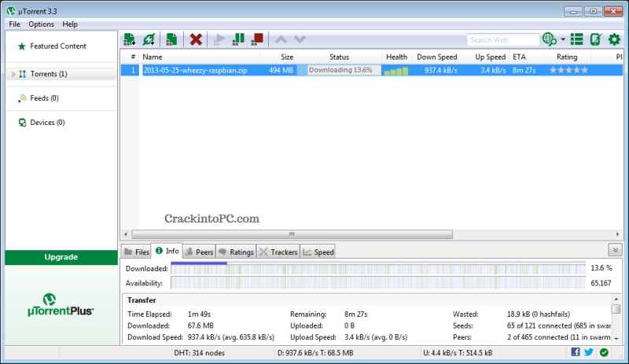629x364 pixels.
Task: Click the Transfer panel scrollbar up arrow
Action: click(616, 299)
